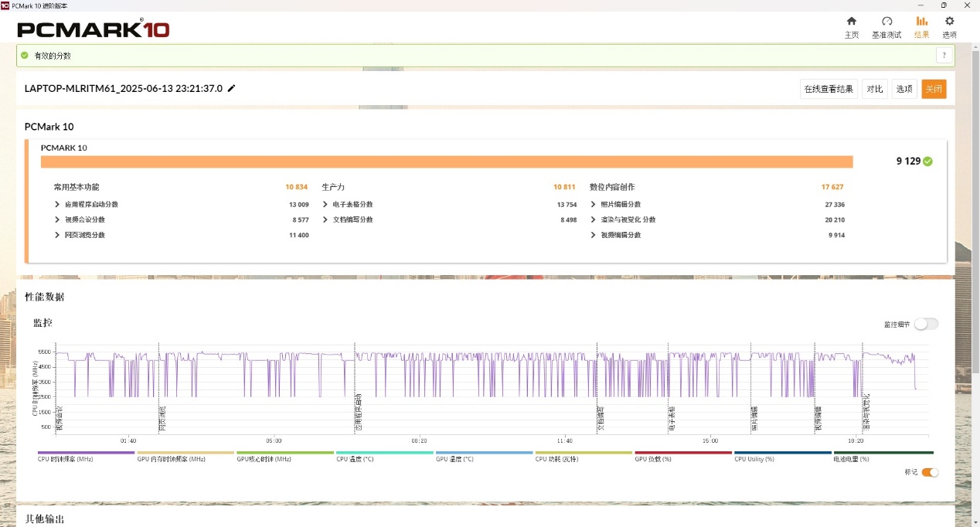Click the orange 关闭 button

(934, 89)
